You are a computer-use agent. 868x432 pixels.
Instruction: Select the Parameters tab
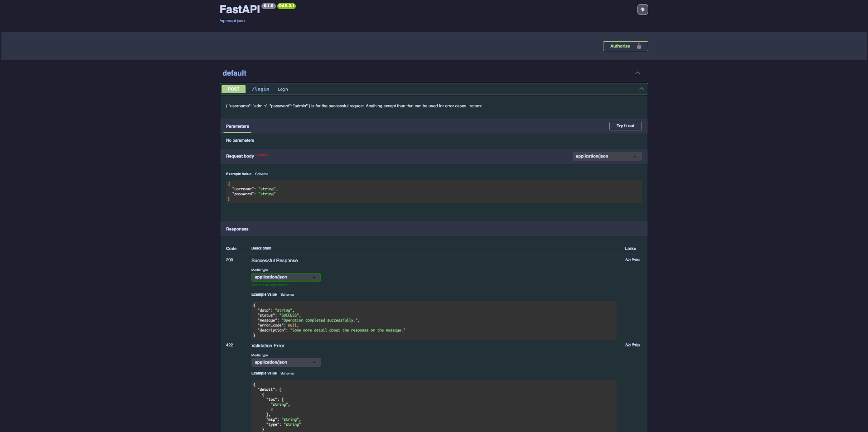tap(237, 126)
